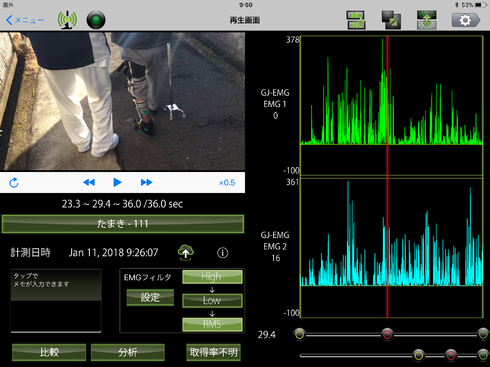Tap the GJ-EMG EMG 2 label
The width and height of the screenshot is (490, 367).
[x=275, y=246]
